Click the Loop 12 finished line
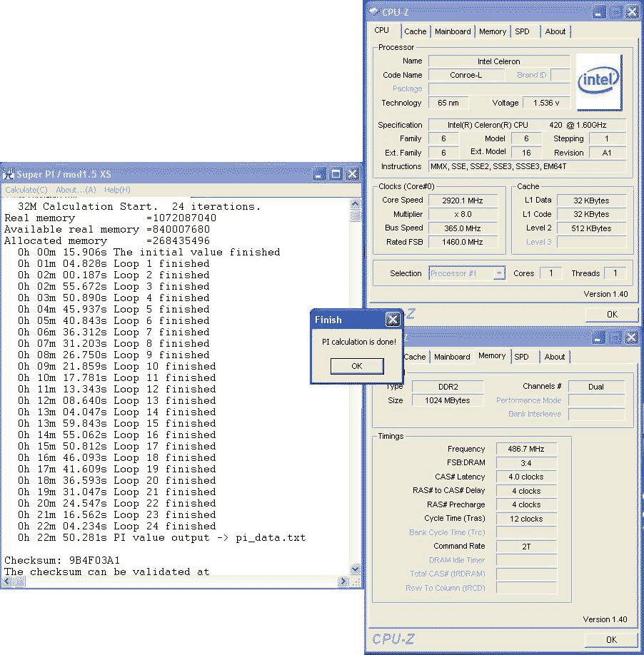Screen dimensions: 644x655 point(117,389)
